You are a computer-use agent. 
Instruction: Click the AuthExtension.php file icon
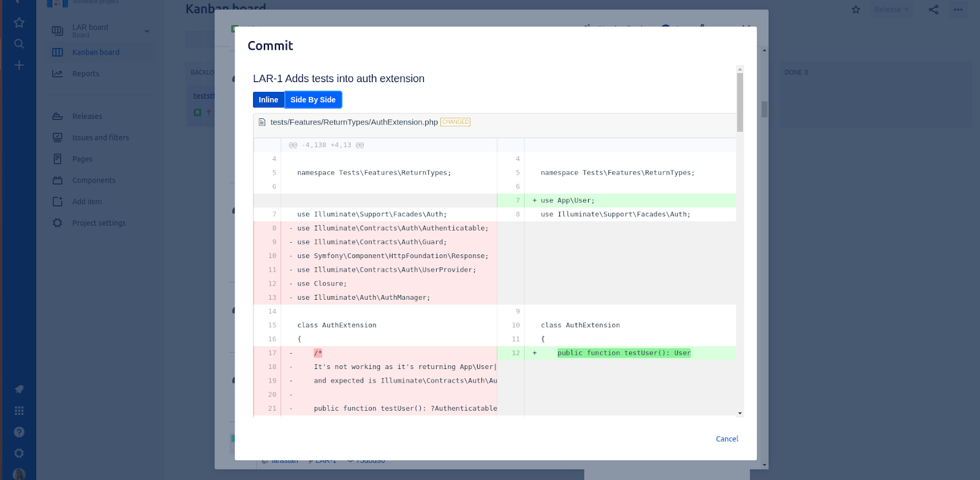262,122
